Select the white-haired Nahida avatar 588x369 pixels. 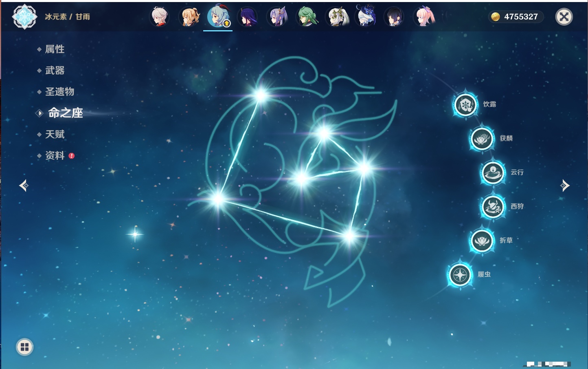coord(337,17)
